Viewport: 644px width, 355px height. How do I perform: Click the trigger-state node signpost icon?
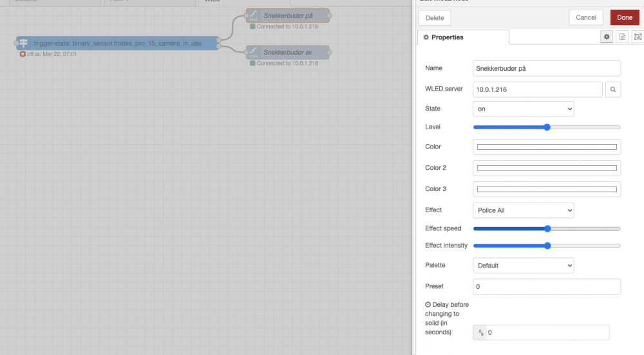[23, 43]
